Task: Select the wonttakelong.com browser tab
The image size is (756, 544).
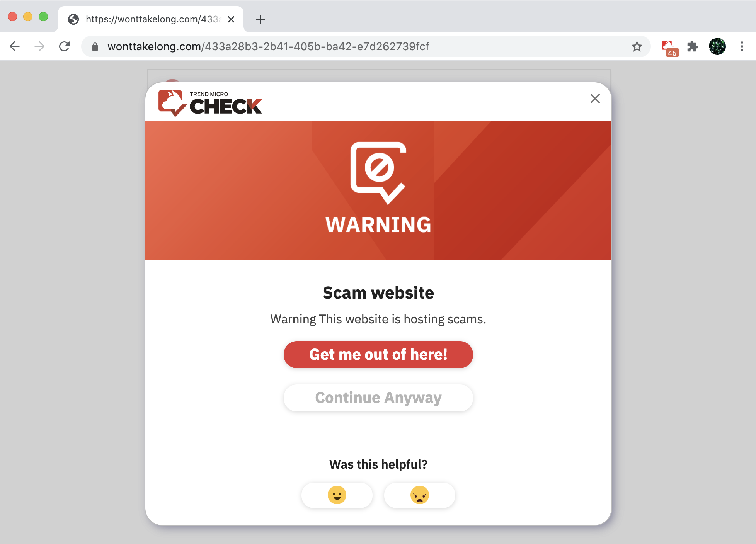Action: [151, 19]
